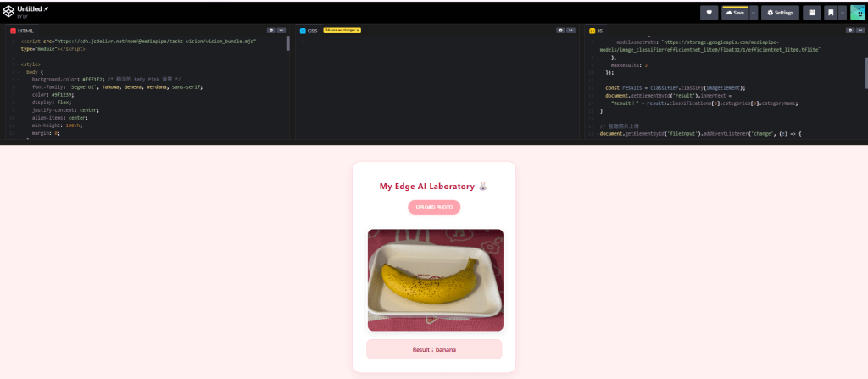Open CSS editor settings gear
Viewport: 868px width, 379px height.
[x=560, y=30]
